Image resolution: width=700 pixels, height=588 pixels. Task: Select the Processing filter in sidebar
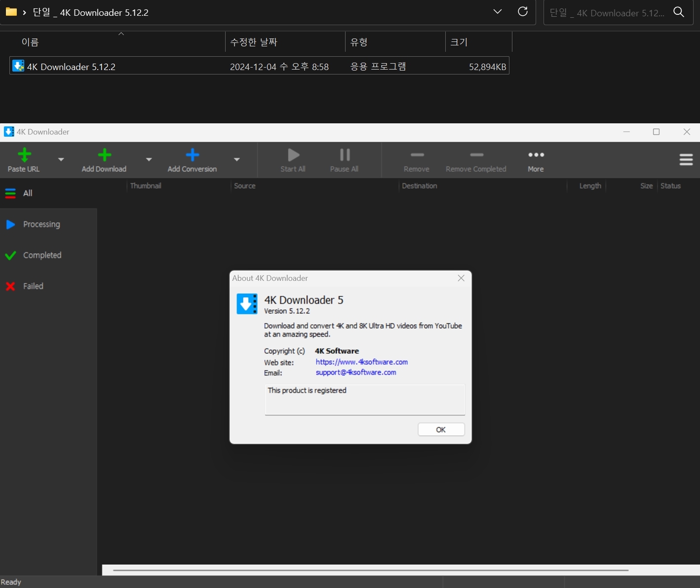[x=48, y=224]
